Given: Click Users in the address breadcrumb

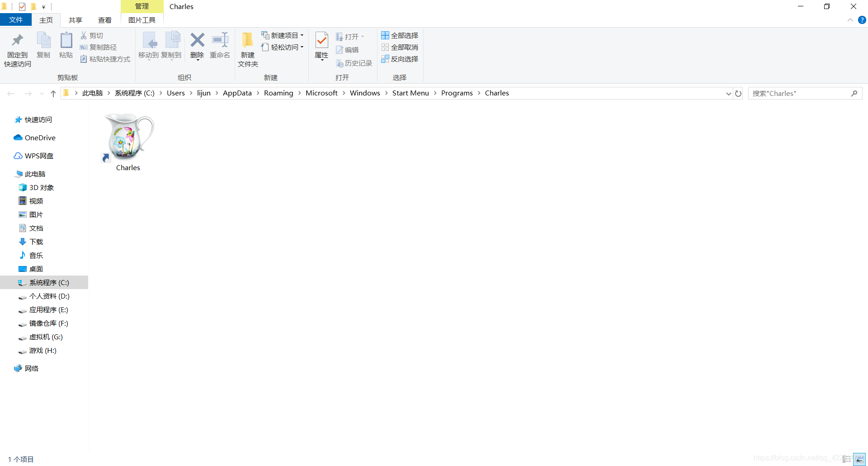Looking at the screenshot, I should [176, 93].
